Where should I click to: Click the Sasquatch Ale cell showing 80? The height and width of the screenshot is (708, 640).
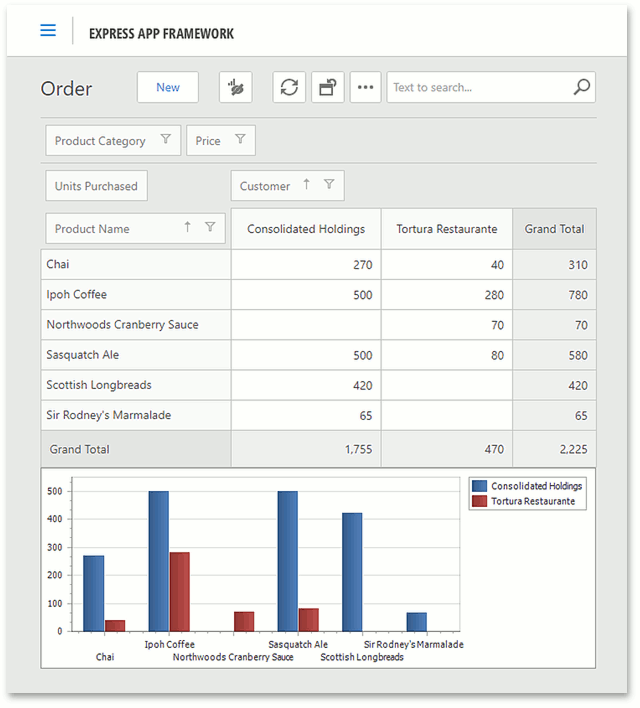click(x=447, y=355)
